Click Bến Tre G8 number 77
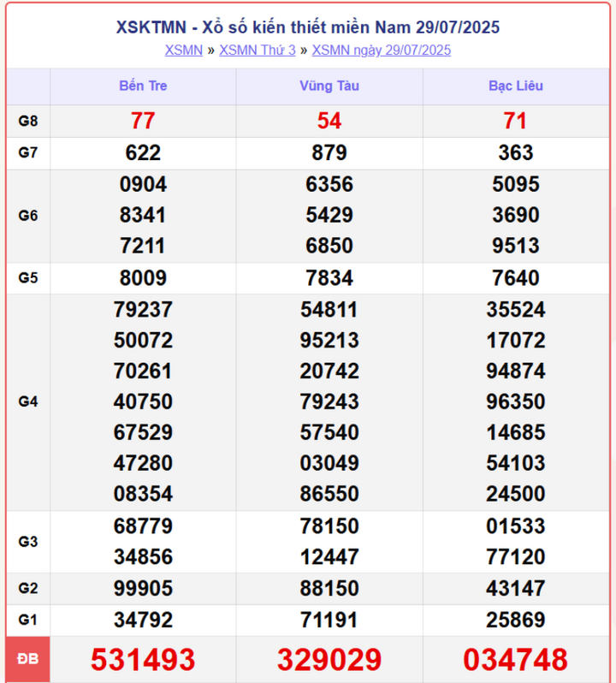The width and height of the screenshot is (616, 683). tap(143, 121)
